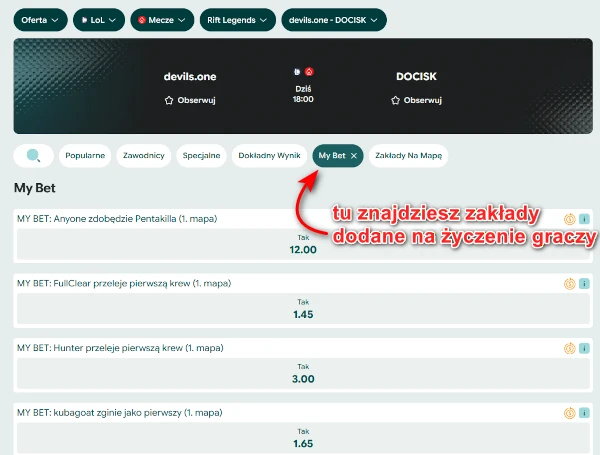Click orange coin icon on Hunter bet
The height and width of the screenshot is (455, 600).
point(570,349)
